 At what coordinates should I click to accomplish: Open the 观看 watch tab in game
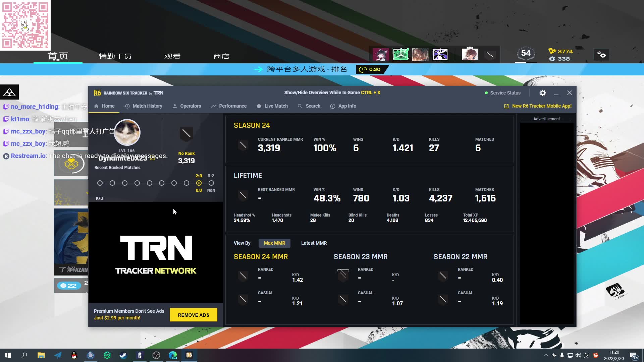pos(172,56)
